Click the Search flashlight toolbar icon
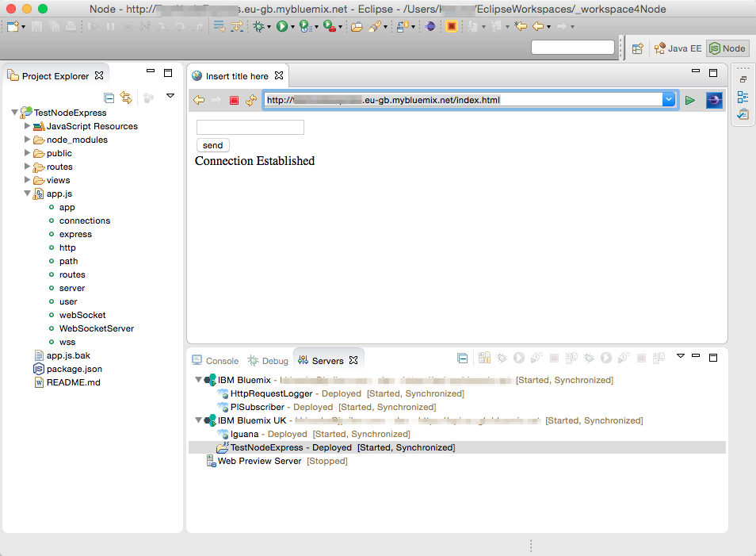Viewport: 756px width, 556px height. coord(375,26)
